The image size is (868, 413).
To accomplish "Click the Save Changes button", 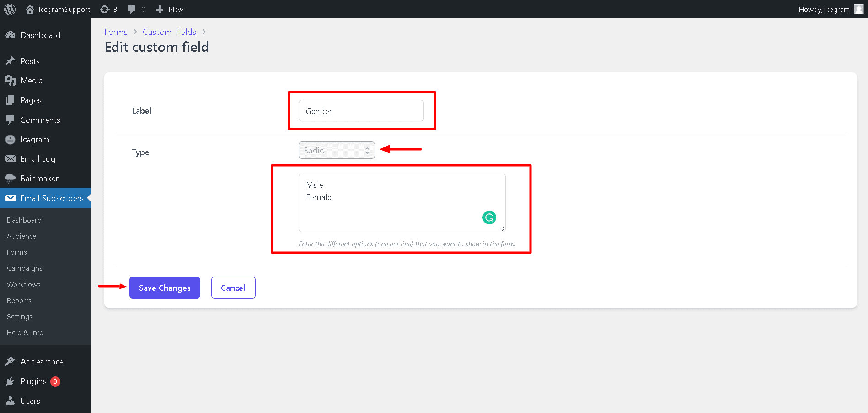I will coord(165,288).
